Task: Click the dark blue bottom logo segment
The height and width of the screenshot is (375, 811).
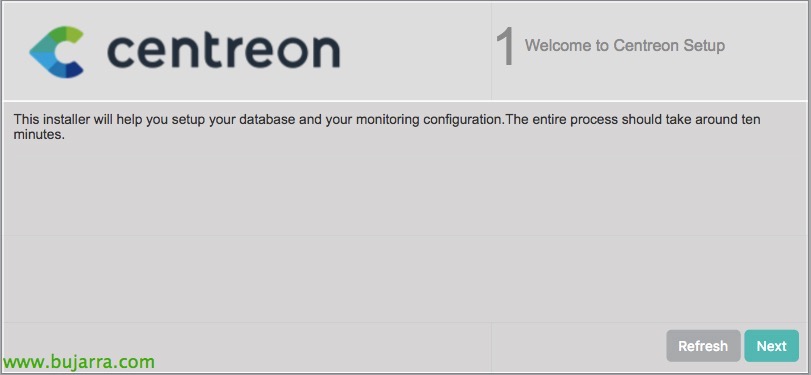Action: coord(71,69)
